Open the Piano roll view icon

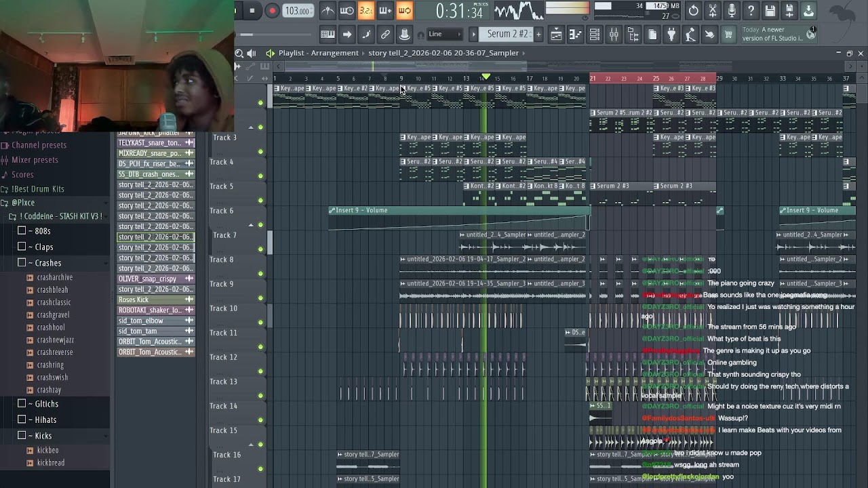tap(575, 34)
